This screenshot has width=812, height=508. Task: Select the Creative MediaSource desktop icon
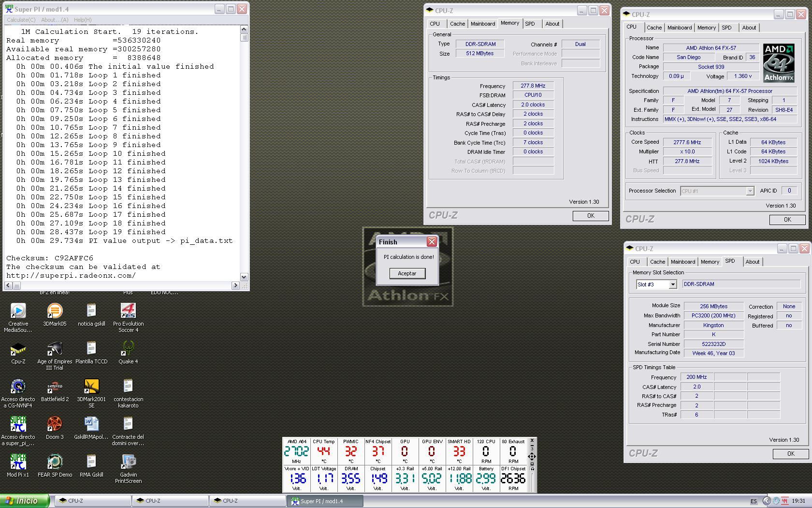click(x=18, y=311)
